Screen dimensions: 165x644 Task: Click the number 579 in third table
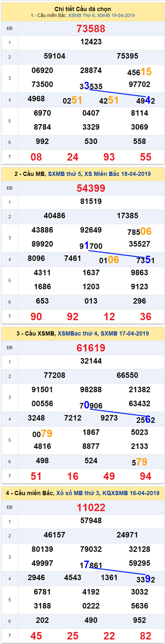tap(140, 462)
